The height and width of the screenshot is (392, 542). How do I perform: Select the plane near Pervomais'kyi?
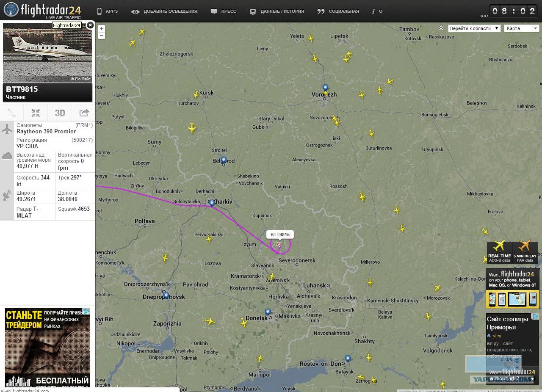[208, 239]
